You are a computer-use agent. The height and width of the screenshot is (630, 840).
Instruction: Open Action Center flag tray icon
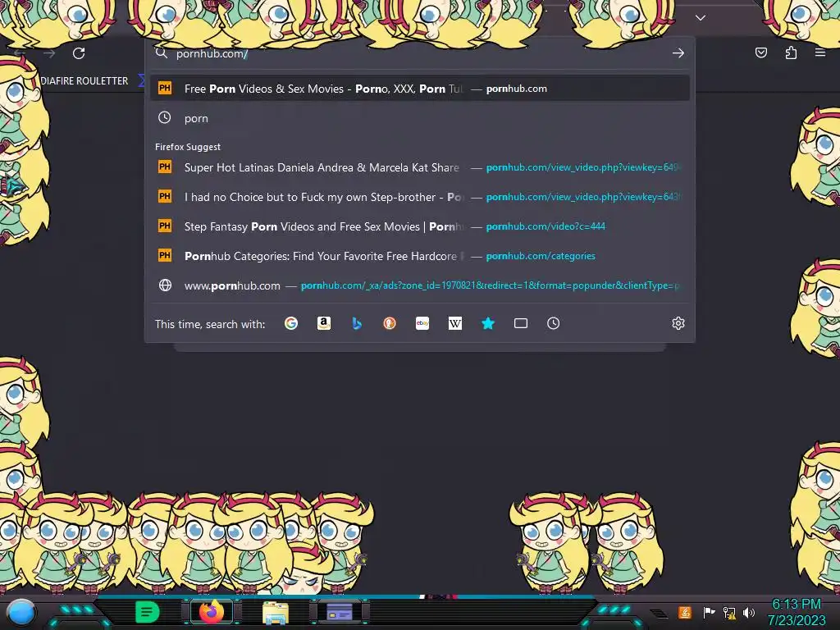(x=709, y=612)
